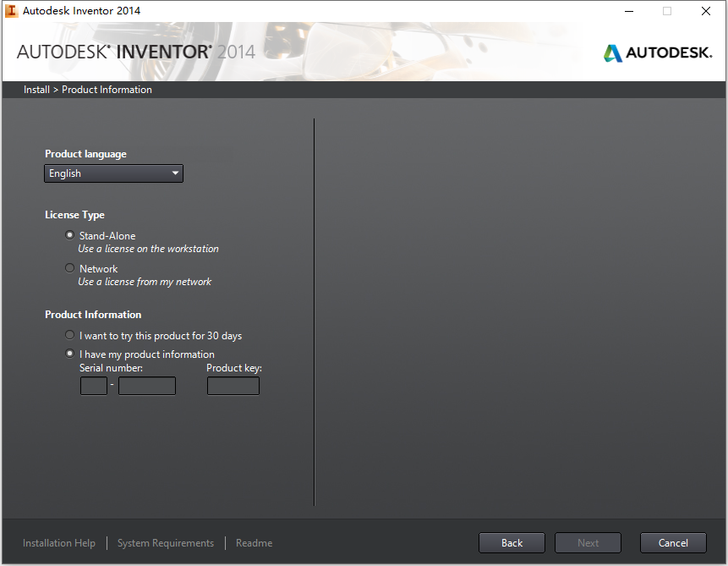Click the 'Serial number:' label
The width and height of the screenshot is (728, 566).
pyautogui.click(x=111, y=368)
